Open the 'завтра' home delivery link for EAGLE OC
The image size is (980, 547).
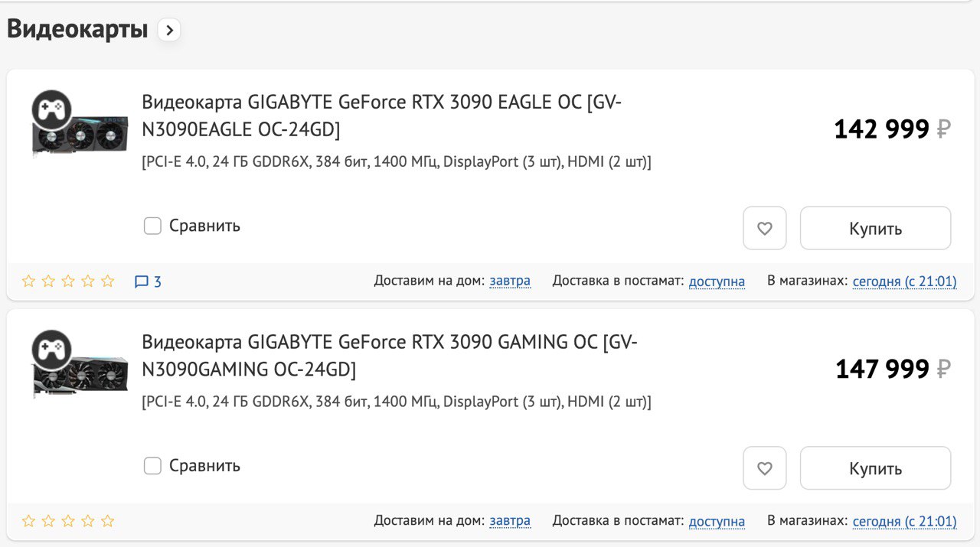coord(510,282)
